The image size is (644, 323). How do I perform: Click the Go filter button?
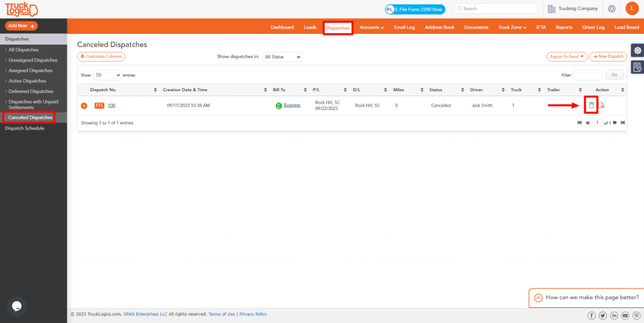pos(614,75)
